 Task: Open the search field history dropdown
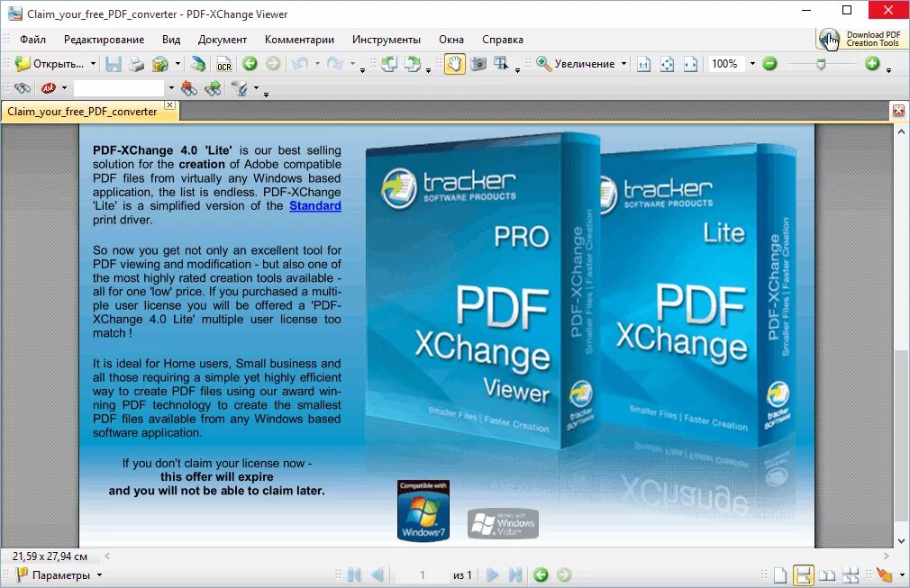click(x=171, y=88)
